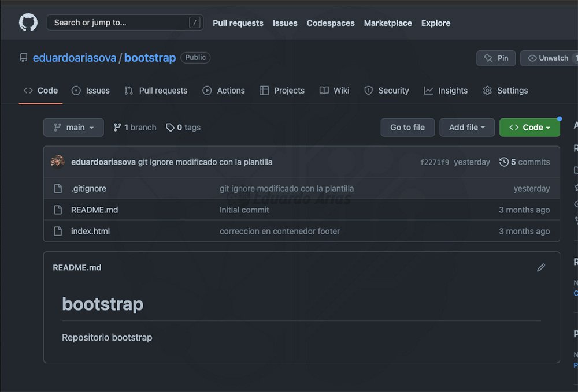The width and height of the screenshot is (578, 392).
Task: Click the Public visibility badge
Action: pos(195,57)
